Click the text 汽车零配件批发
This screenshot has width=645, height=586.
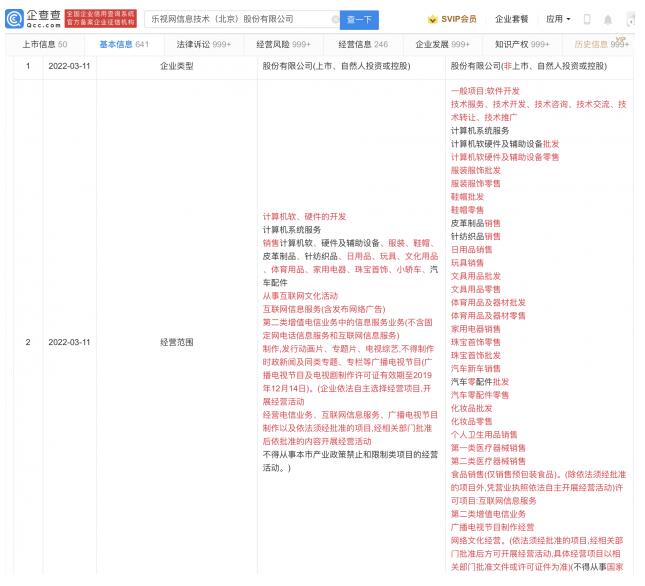[x=480, y=382]
